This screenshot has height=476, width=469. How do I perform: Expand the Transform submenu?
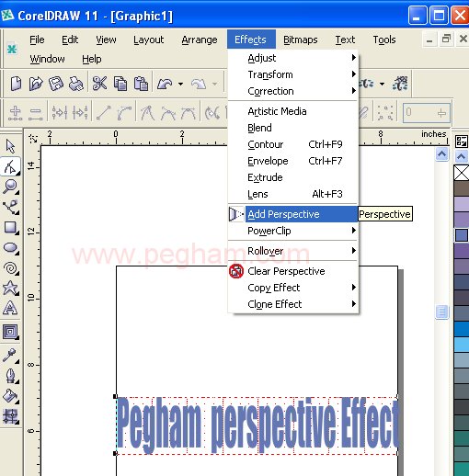(293, 74)
